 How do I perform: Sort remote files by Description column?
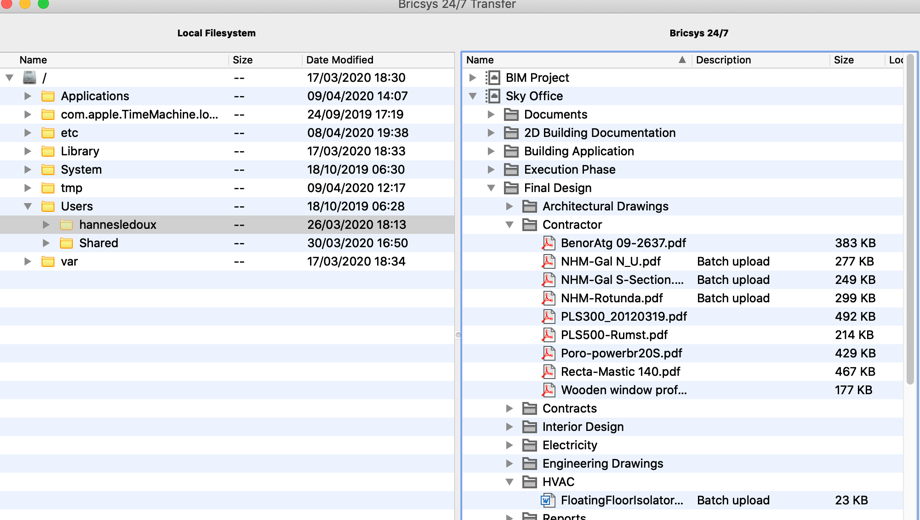723,60
